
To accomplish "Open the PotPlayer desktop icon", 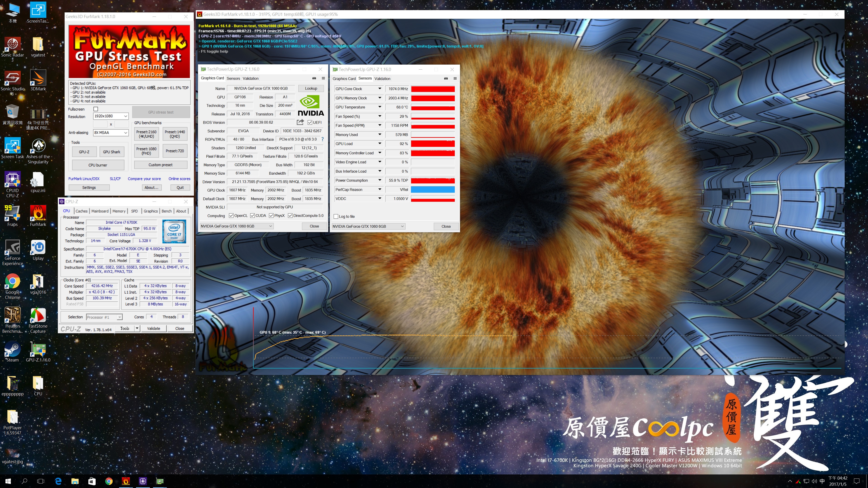I will pyautogui.click(x=12, y=422).
